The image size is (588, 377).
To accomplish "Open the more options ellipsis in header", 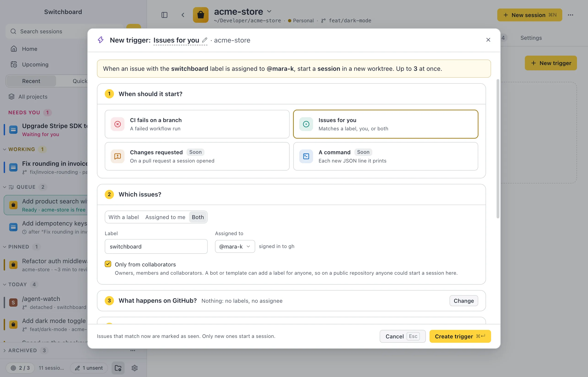I will pos(570,15).
